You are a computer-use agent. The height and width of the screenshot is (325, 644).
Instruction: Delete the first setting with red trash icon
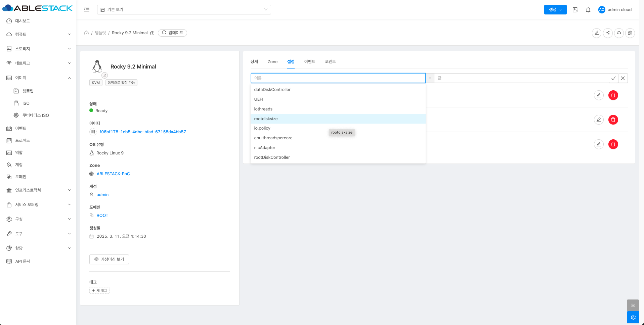[613, 95]
